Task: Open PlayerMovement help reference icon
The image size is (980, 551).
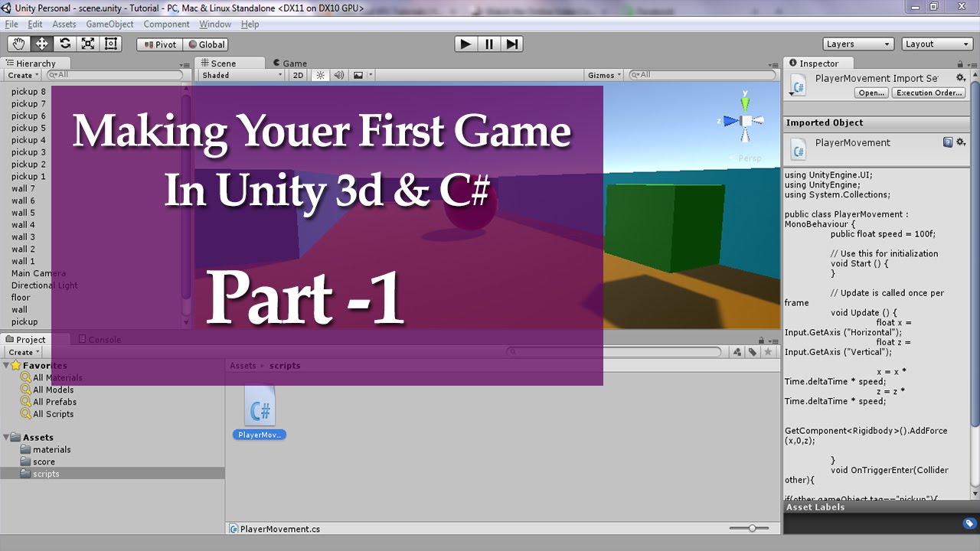Action: pyautogui.click(x=948, y=142)
